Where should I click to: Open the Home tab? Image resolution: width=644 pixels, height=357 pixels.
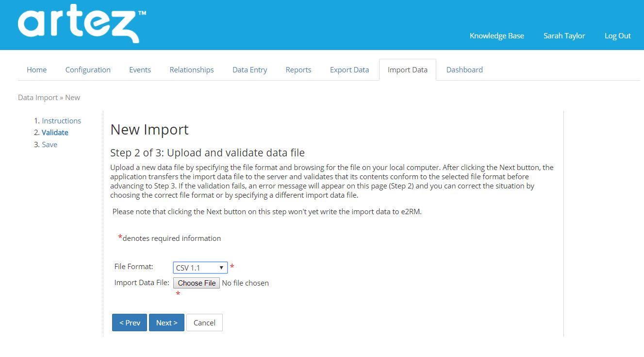point(37,69)
